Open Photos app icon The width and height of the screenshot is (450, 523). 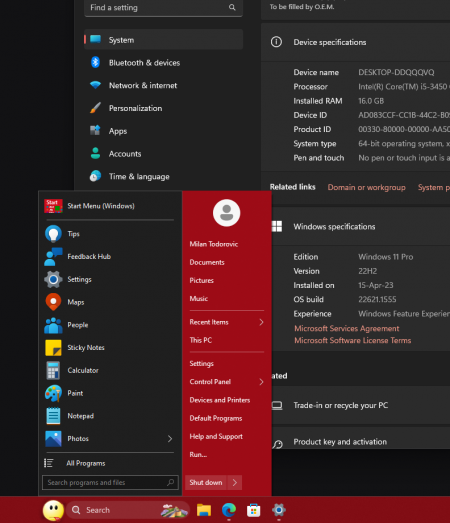[x=53, y=439]
